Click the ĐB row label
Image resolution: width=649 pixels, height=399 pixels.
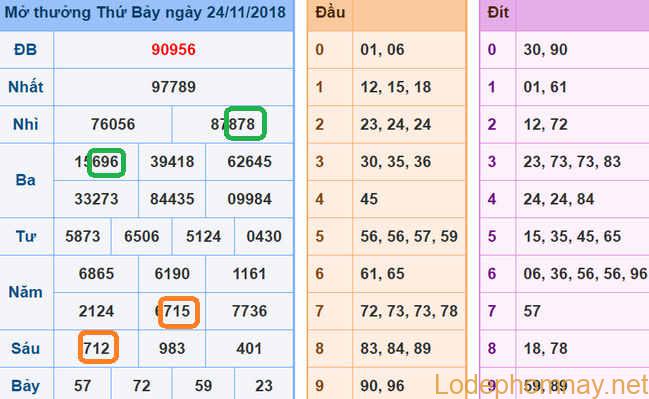tap(26, 50)
